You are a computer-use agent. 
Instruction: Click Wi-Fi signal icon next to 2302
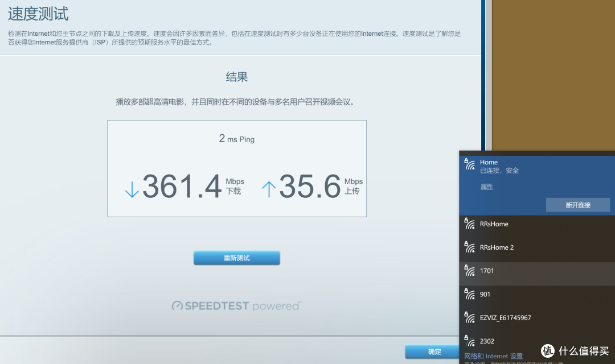[469, 341]
